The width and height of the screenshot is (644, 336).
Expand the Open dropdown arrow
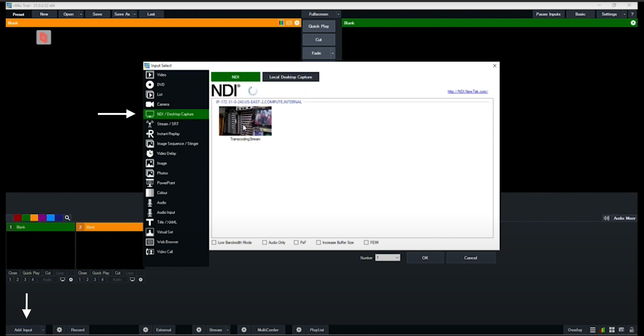(x=81, y=14)
